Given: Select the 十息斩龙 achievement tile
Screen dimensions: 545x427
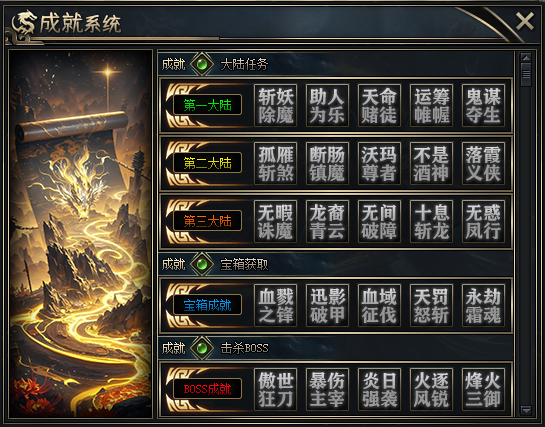Looking at the screenshot, I should coord(431,221).
